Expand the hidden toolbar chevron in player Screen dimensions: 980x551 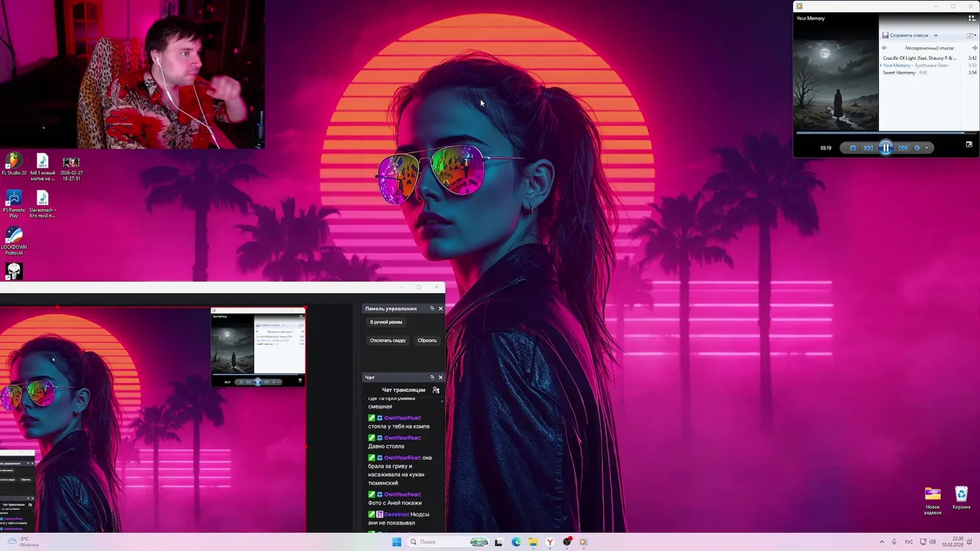pos(936,35)
